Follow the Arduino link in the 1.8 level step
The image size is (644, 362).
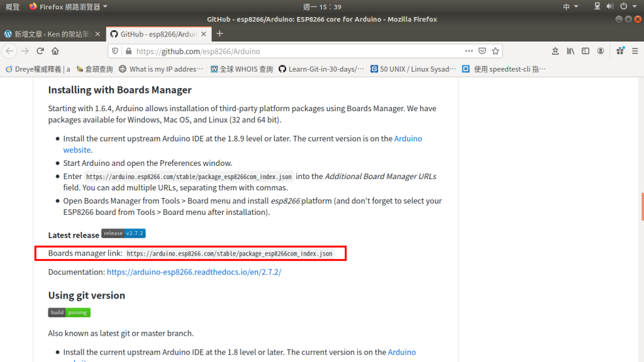pyautogui.click(x=402, y=352)
